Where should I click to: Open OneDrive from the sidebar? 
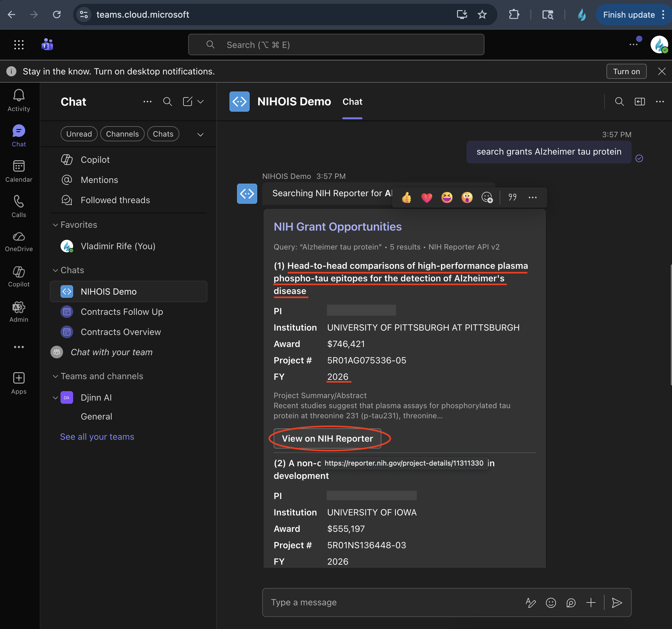pos(19,242)
